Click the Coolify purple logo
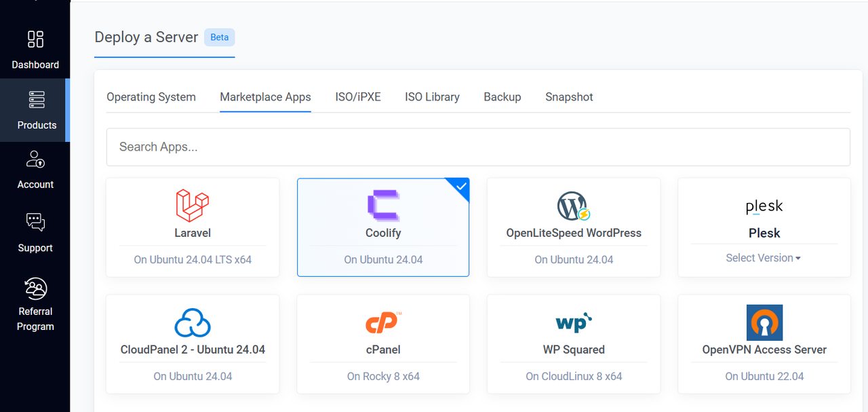The image size is (868, 412). 383,206
